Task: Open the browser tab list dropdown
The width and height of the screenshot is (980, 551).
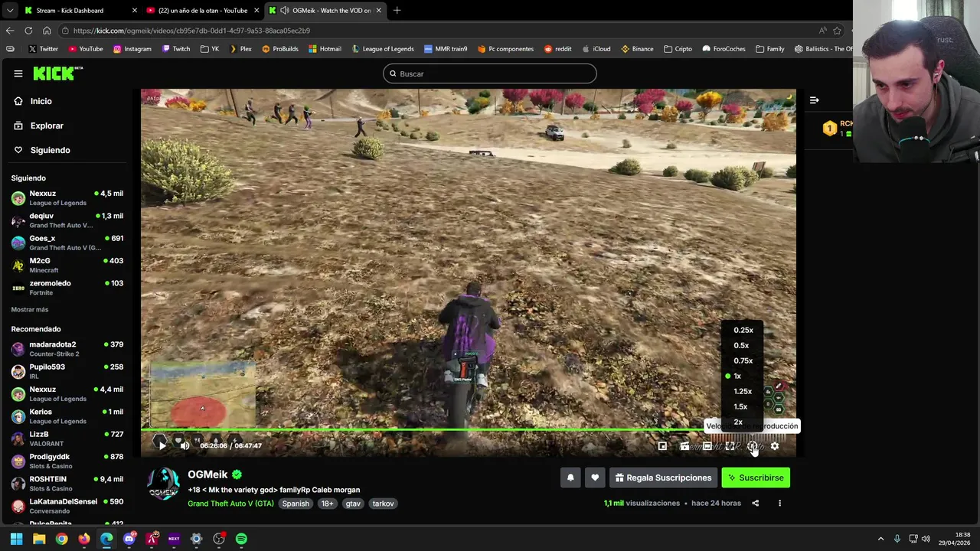Action: (x=9, y=11)
